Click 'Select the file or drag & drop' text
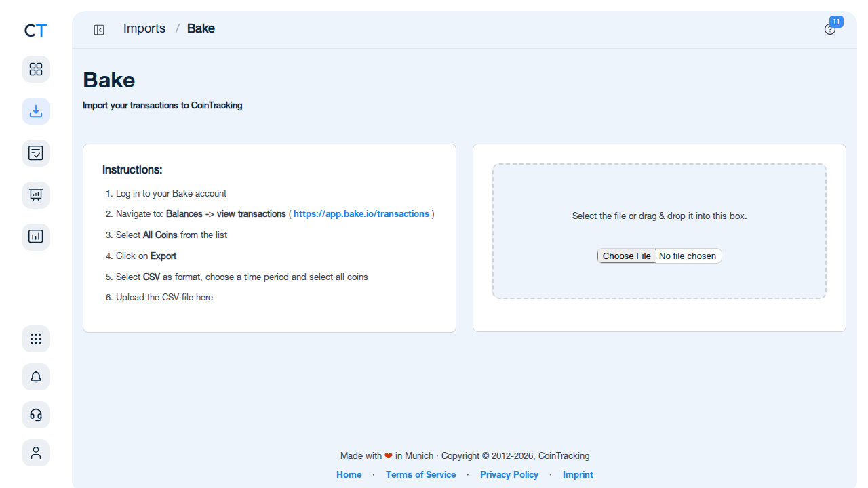The image size is (868, 488). pyautogui.click(x=659, y=216)
